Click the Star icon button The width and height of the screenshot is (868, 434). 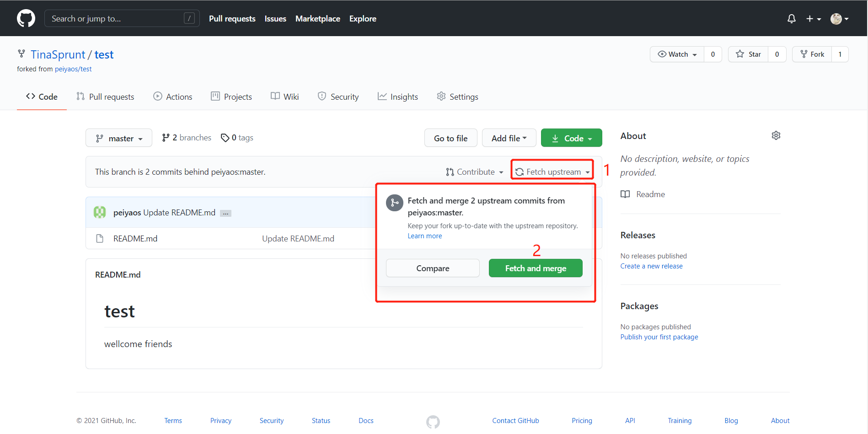(748, 54)
